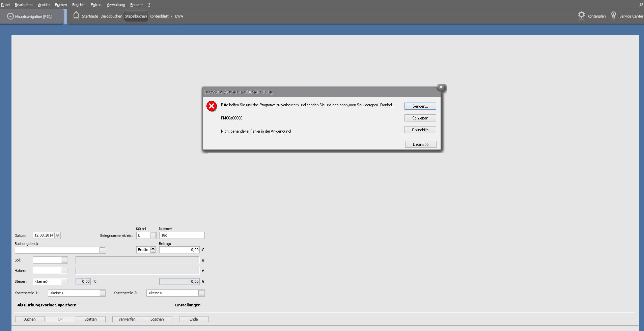Click the Schließen button
The image size is (644, 331).
(420, 118)
